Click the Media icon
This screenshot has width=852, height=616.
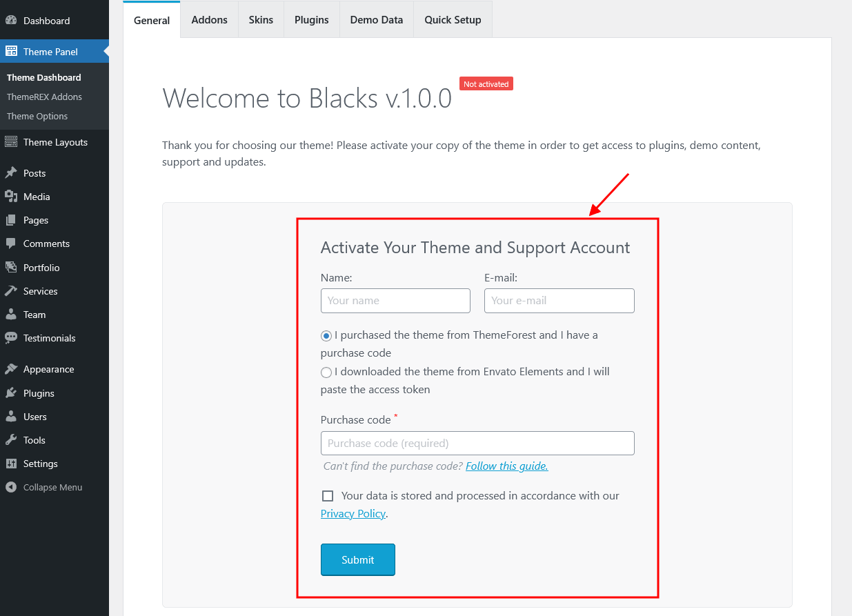point(11,197)
